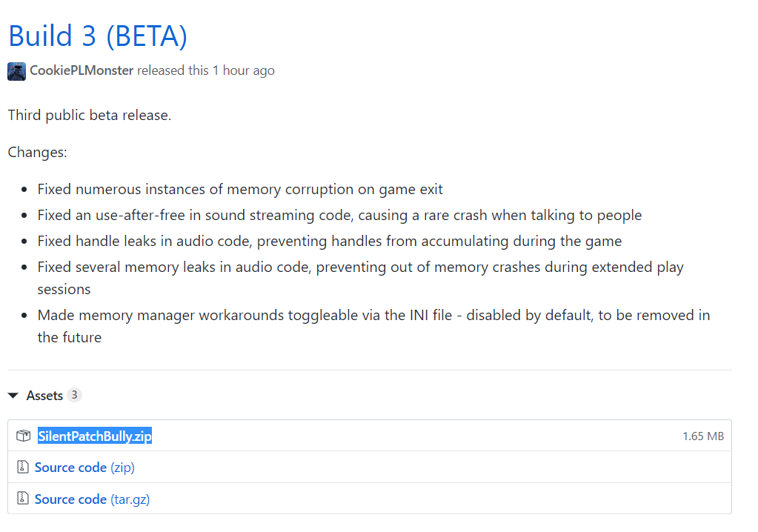Click the 1.65 MB file size text
Viewport: 758px width, 532px height.
point(702,436)
